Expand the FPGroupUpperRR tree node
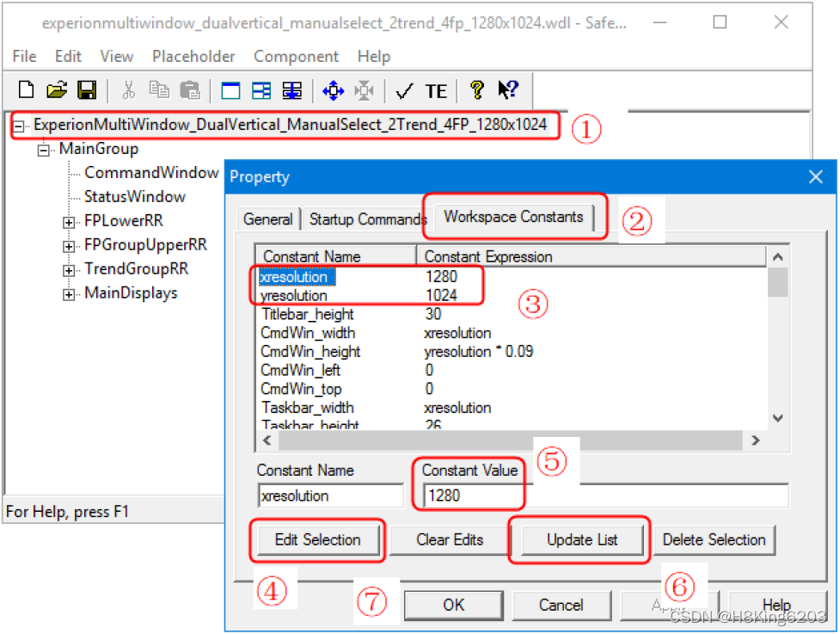The image size is (840, 634). click(x=69, y=246)
